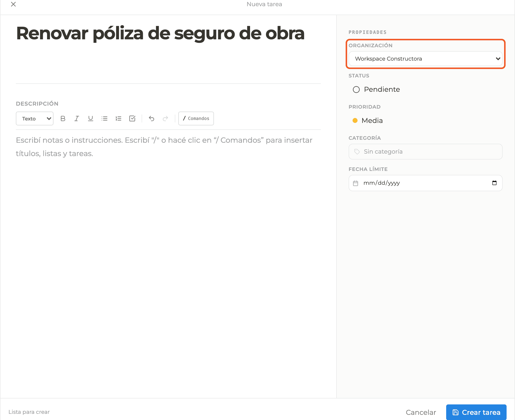Apply underline formatting to description
515x420 pixels.
pyautogui.click(x=91, y=118)
